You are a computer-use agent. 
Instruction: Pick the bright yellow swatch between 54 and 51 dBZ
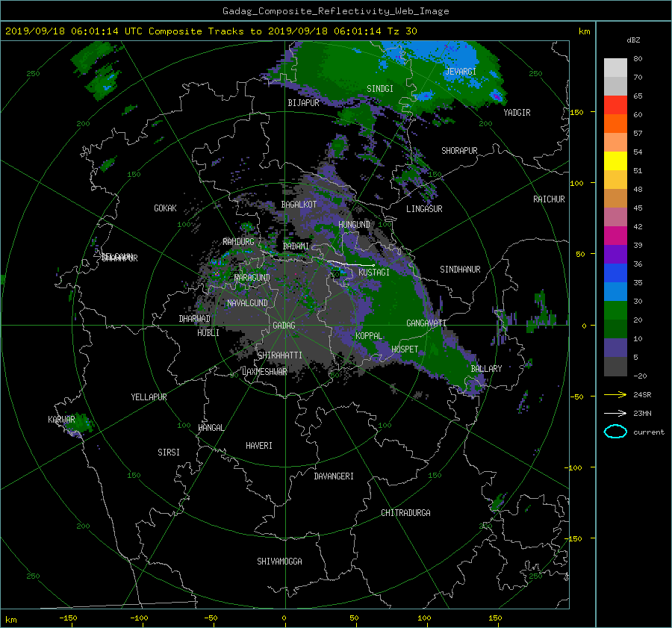click(x=615, y=161)
